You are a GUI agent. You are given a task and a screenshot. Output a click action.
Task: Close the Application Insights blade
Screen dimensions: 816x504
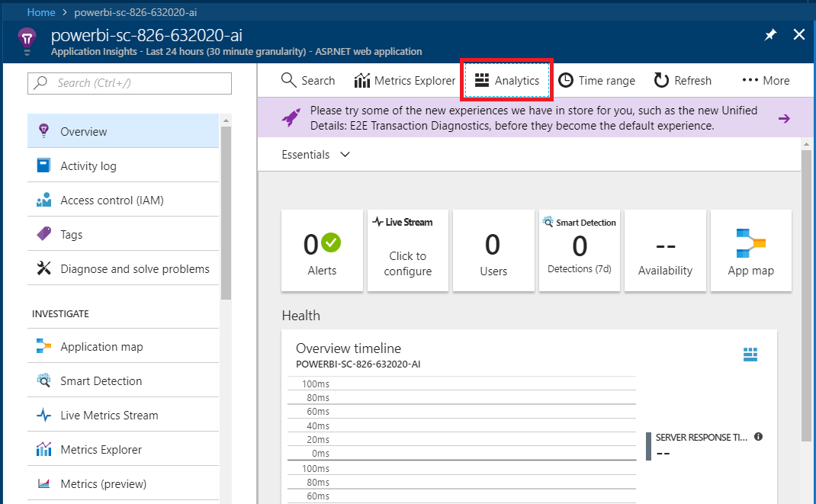point(798,35)
